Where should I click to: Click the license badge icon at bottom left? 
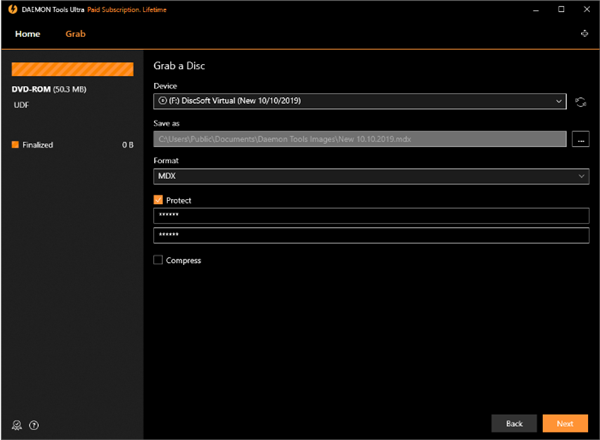[x=17, y=425]
